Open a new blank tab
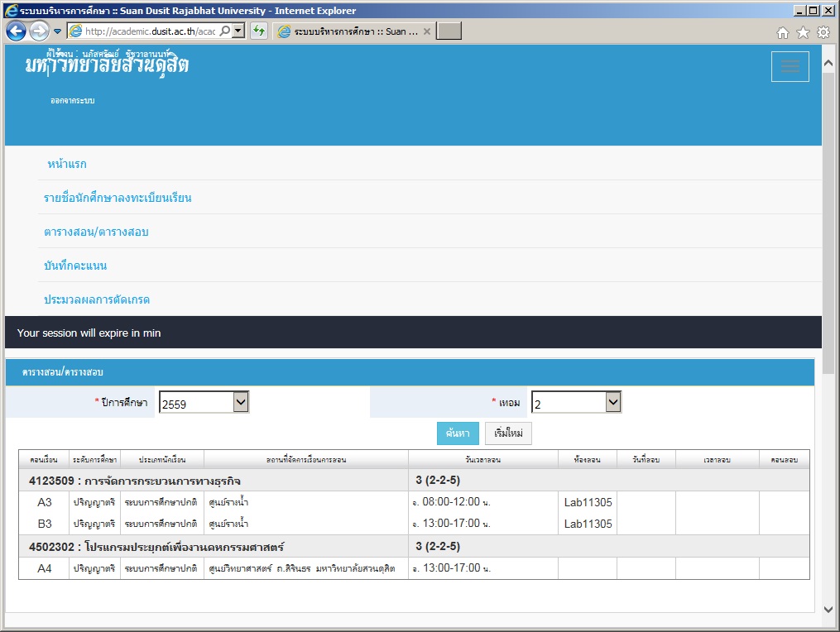Image resolution: width=840 pixels, height=632 pixels. tap(449, 31)
